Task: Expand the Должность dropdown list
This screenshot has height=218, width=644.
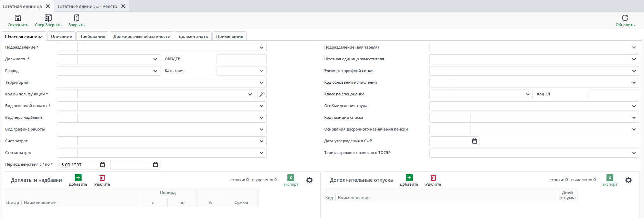Action: 155,59
